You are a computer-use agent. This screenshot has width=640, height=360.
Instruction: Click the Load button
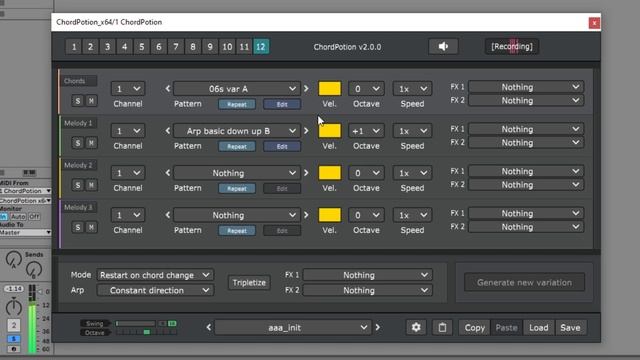click(x=539, y=327)
